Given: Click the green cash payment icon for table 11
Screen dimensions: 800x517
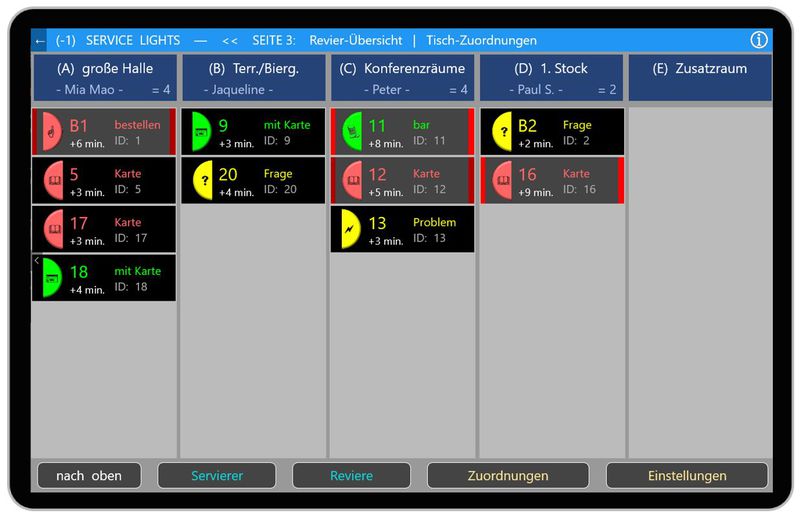Looking at the screenshot, I should 350,131.
